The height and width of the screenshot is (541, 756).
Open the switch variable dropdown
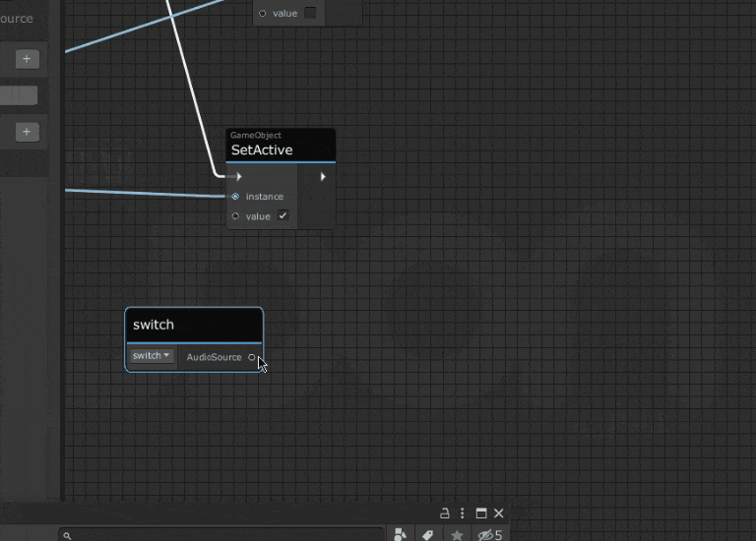(152, 356)
